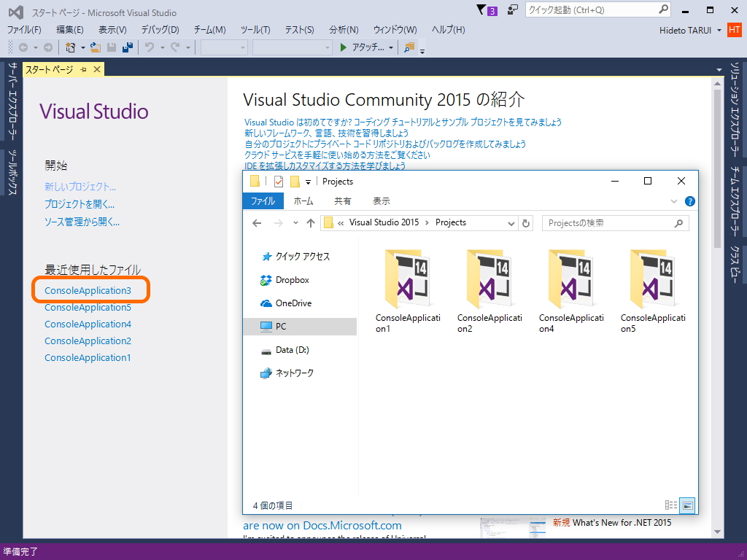Viewport: 747px width, 560px height.
Task: Click the new folder icon in Explorer title bar
Action: coord(295,182)
